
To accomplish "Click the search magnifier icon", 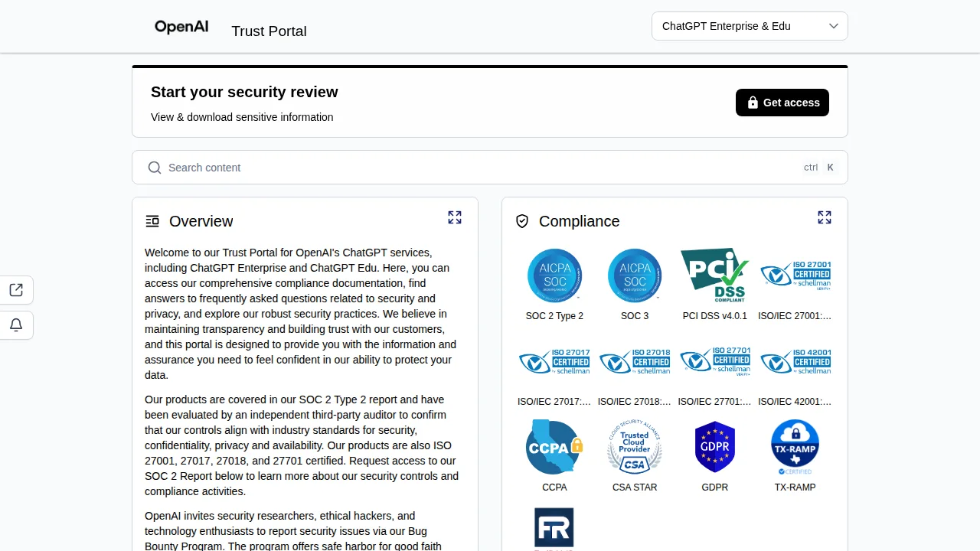I will point(155,168).
